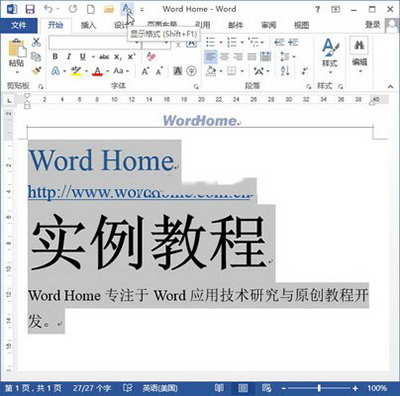400x396 pixels.
Task: Toggle Center paragraph alignment
Action: pos(224,57)
